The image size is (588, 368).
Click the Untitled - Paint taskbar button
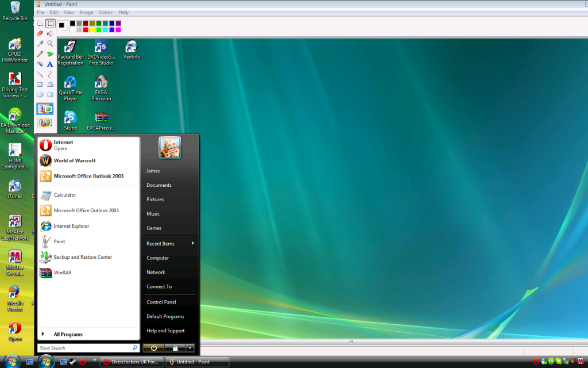[x=198, y=362]
